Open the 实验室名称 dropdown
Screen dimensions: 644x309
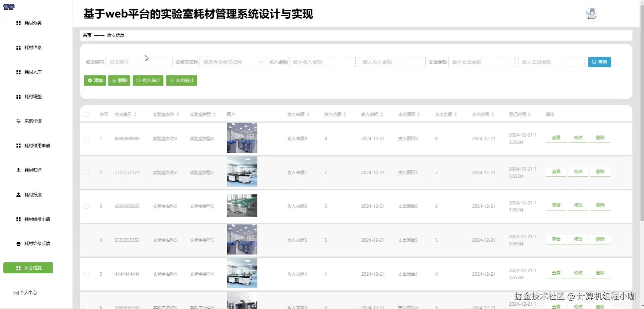tap(233, 62)
